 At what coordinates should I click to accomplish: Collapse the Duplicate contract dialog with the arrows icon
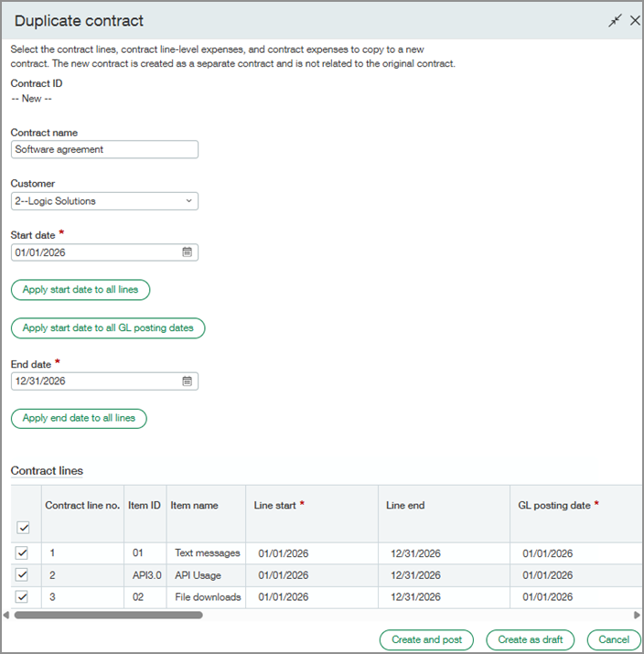click(x=615, y=20)
